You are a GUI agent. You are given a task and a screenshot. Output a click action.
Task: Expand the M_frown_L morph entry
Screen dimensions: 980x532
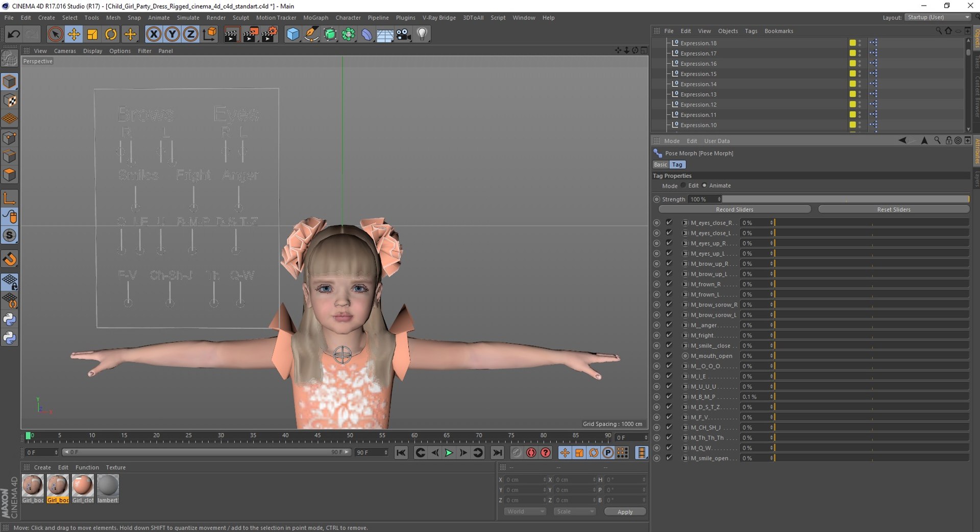click(x=685, y=294)
